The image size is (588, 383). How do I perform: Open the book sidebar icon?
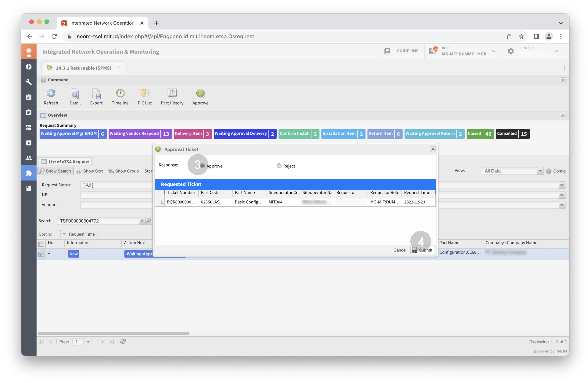pos(29,188)
